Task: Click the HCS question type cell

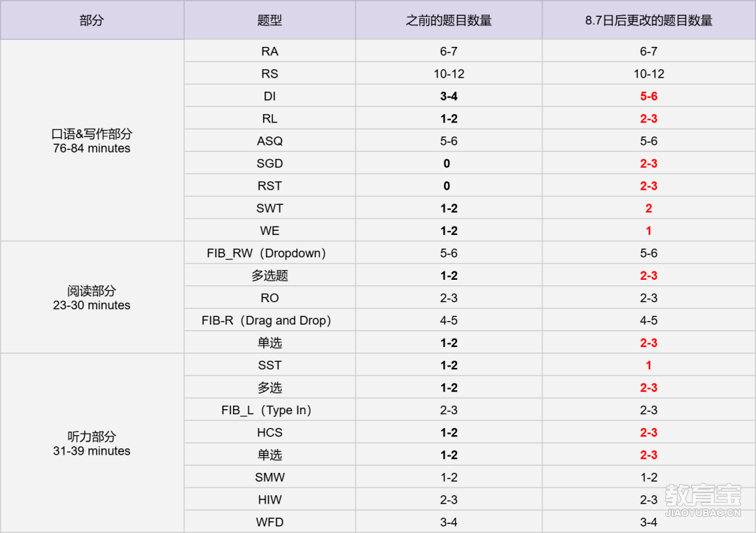Action: (x=269, y=432)
